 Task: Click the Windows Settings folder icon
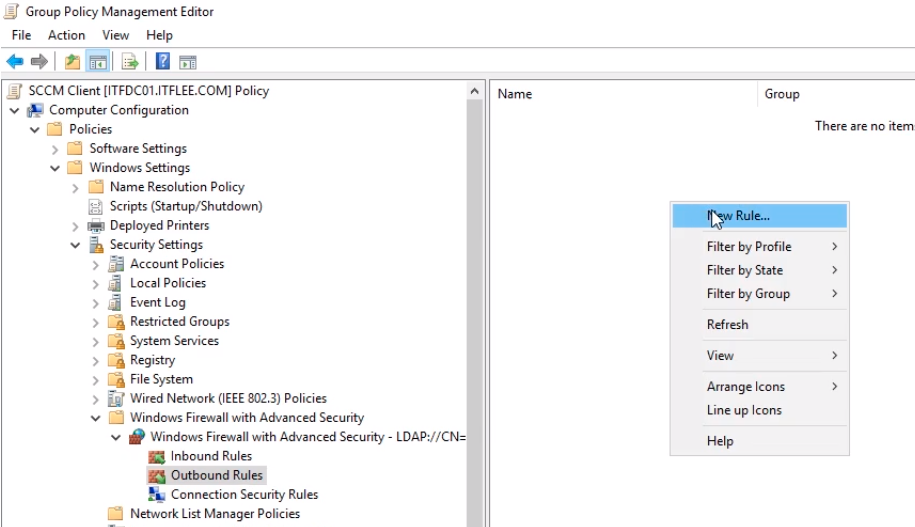pos(75,167)
